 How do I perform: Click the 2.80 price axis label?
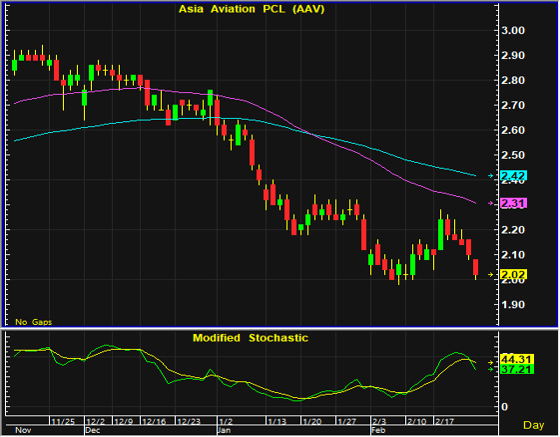coord(513,80)
